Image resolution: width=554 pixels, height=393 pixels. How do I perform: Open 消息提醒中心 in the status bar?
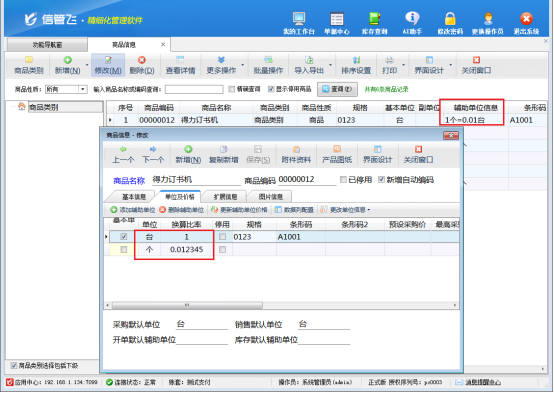point(478,382)
